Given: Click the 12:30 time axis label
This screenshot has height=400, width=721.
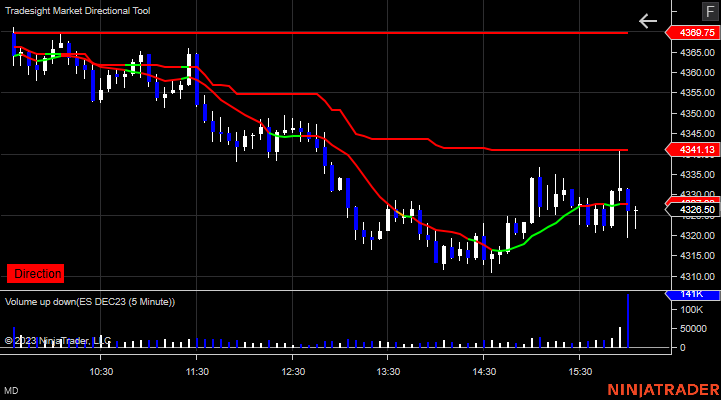Looking at the screenshot, I should coord(293,371).
